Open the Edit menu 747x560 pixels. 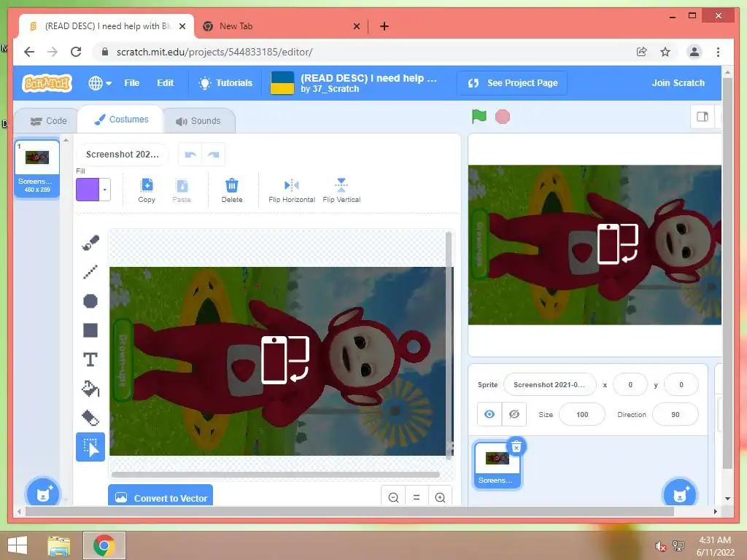tap(166, 83)
